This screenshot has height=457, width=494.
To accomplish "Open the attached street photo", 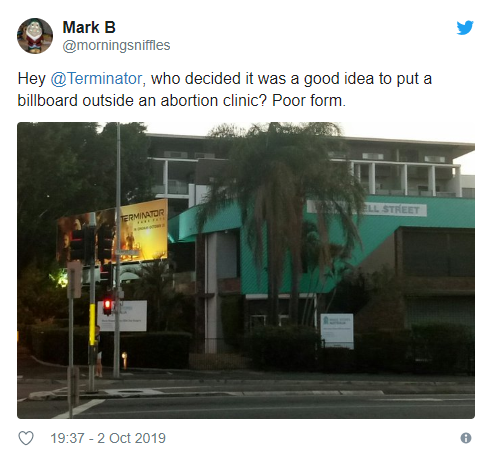I will pyautogui.click(x=246, y=270).
